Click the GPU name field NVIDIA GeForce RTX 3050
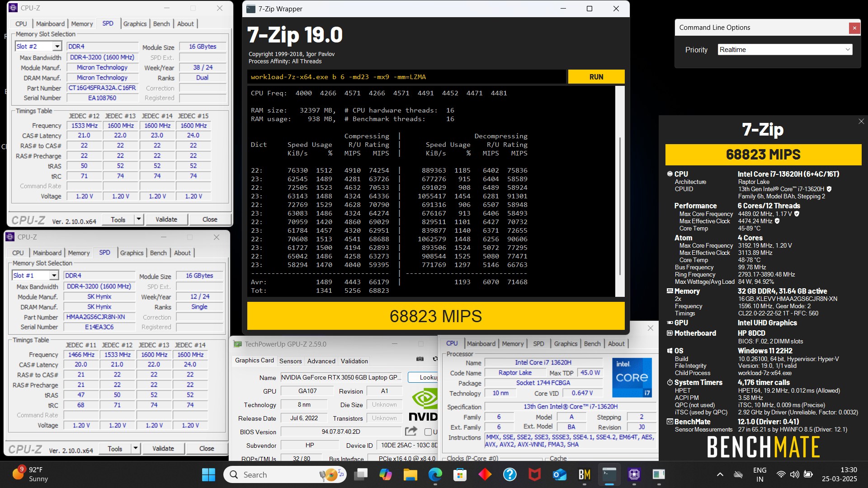 coord(341,377)
